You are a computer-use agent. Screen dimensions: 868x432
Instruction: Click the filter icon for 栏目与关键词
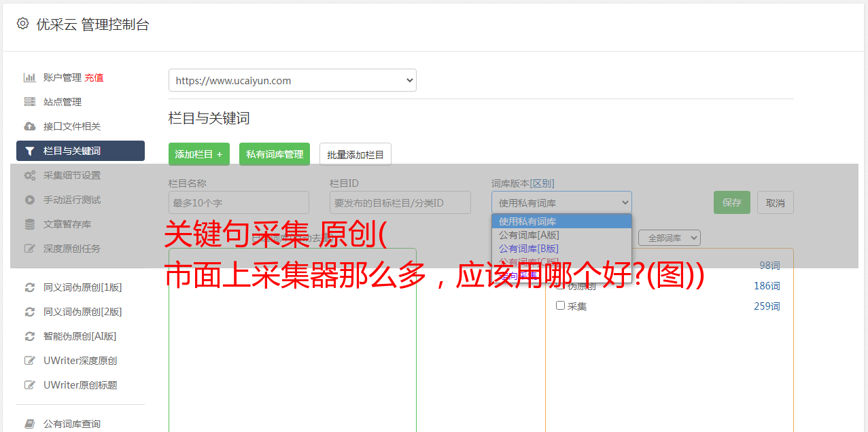coord(29,151)
